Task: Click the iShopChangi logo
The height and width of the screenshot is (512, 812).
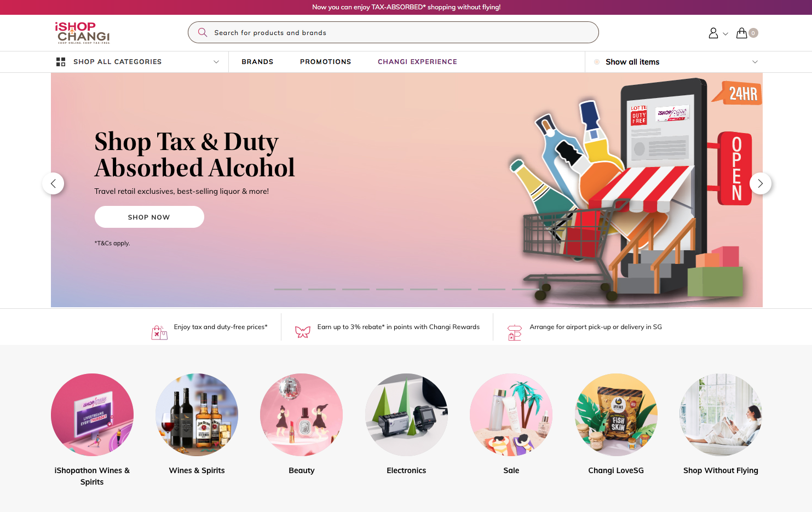Action: tap(82, 33)
